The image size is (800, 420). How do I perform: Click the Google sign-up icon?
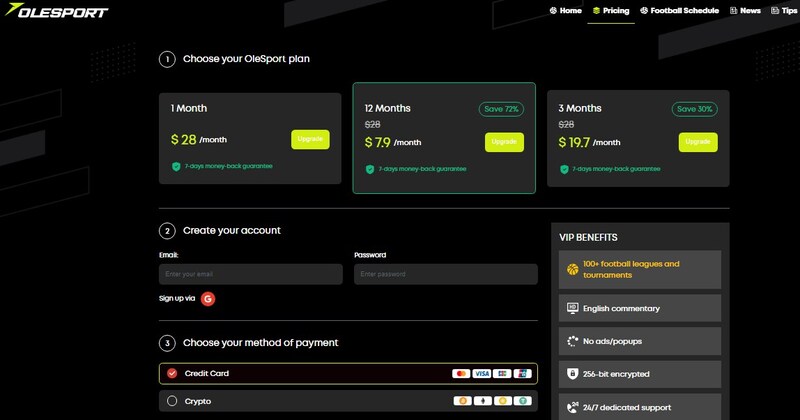point(208,298)
